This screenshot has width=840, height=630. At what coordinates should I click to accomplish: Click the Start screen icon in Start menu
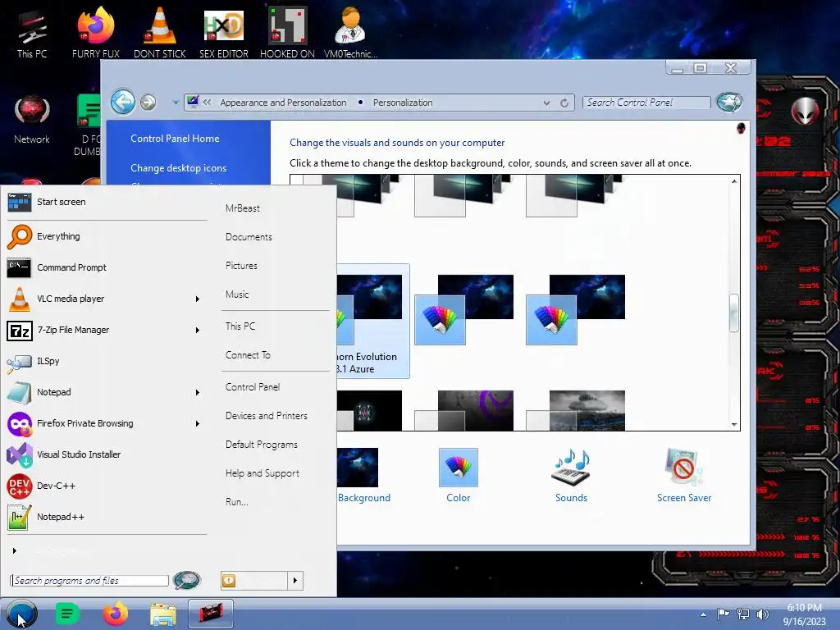click(x=20, y=202)
